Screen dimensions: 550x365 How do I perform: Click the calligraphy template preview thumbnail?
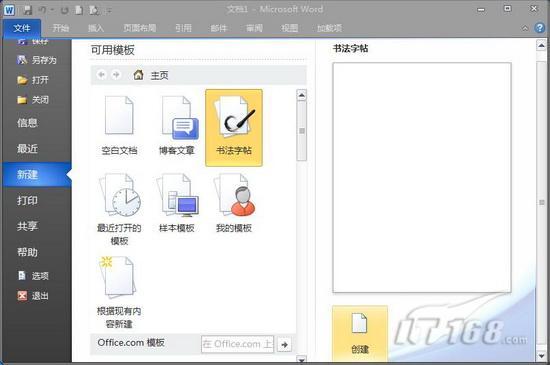tap(422, 177)
